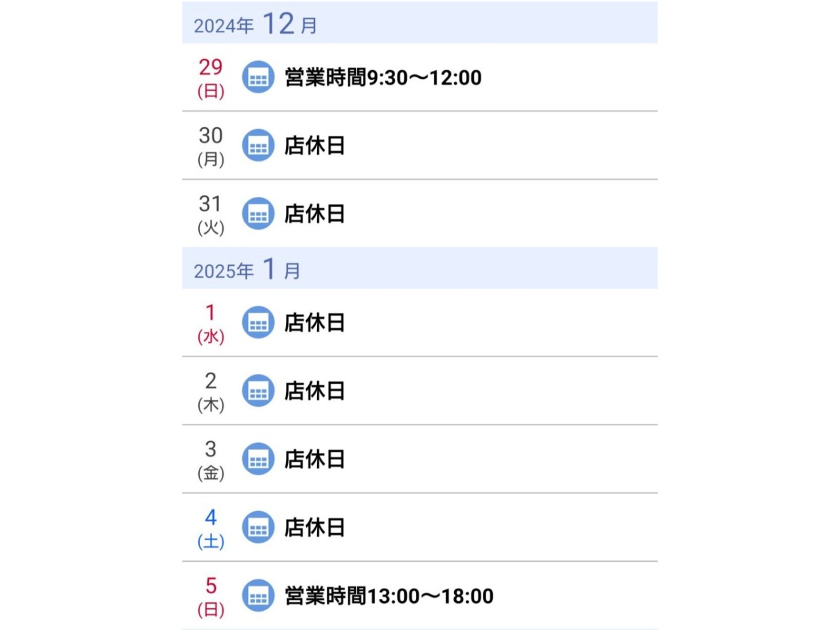Open the 営業時間9:30〜12:00 entry
The width and height of the screenshot is (840, 630).
coord(383,77)
